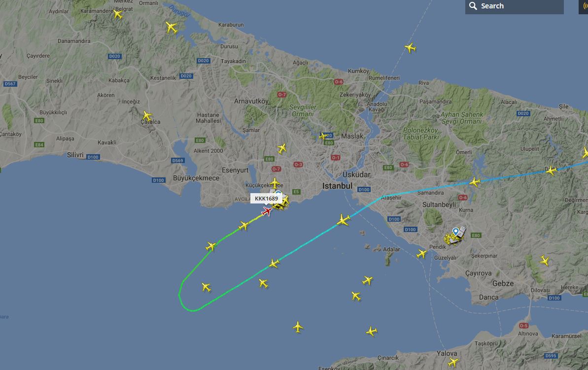Screen dimensions: 588x370
Task: Select the aircraft near Yalova
Action: tap(453, 362)
